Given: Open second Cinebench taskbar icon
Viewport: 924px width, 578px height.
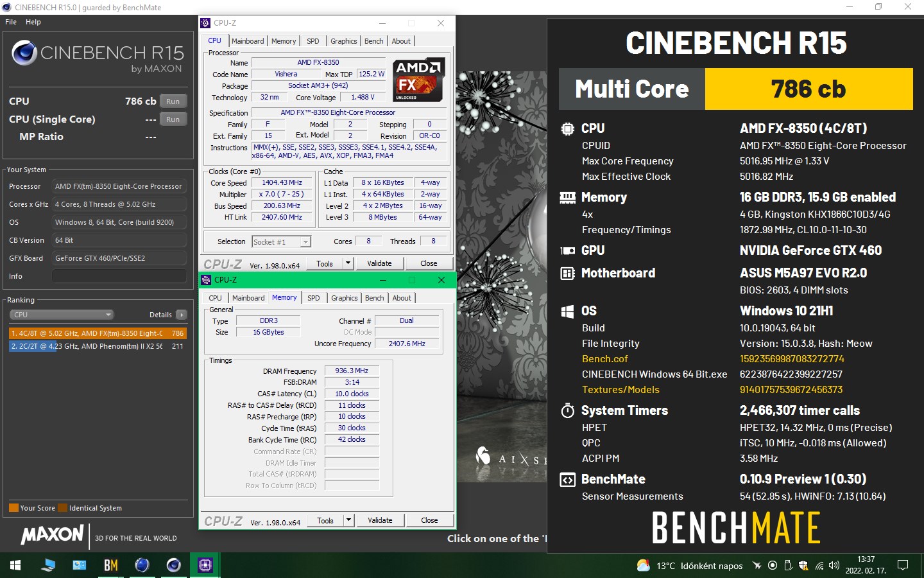Looking at the screenshot, I should click(x=173, y=565).
